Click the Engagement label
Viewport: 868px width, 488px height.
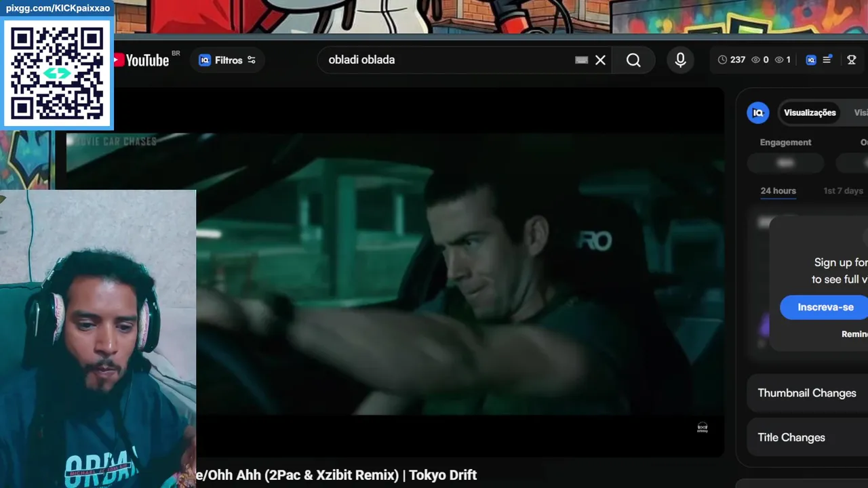[x=785, y=142]
